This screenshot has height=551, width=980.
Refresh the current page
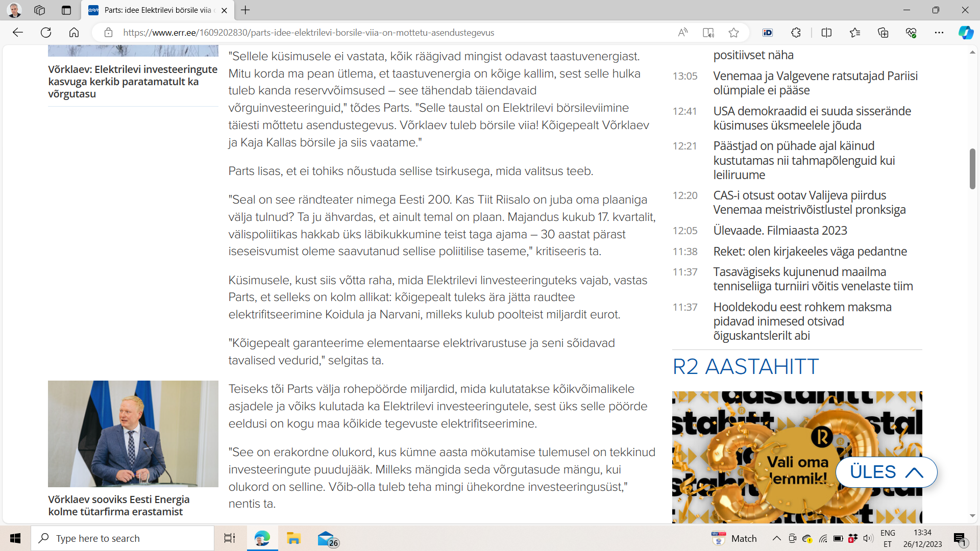pos(46,33)
